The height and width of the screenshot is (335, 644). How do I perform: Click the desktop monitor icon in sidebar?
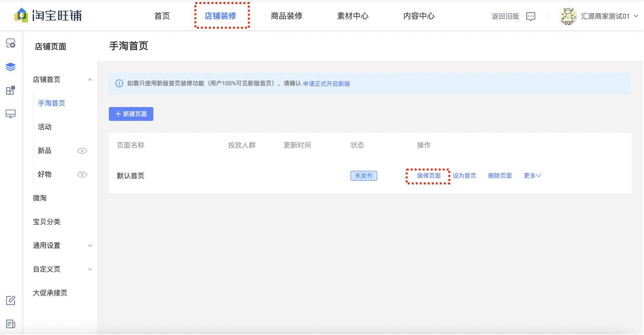[x=10, y=114]
